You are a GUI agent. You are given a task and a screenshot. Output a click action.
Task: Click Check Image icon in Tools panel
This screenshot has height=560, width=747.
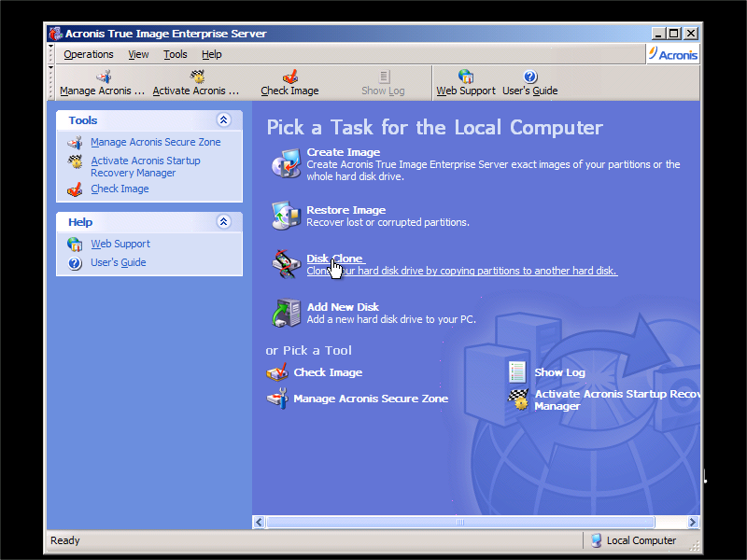click(x=75, y=189)
